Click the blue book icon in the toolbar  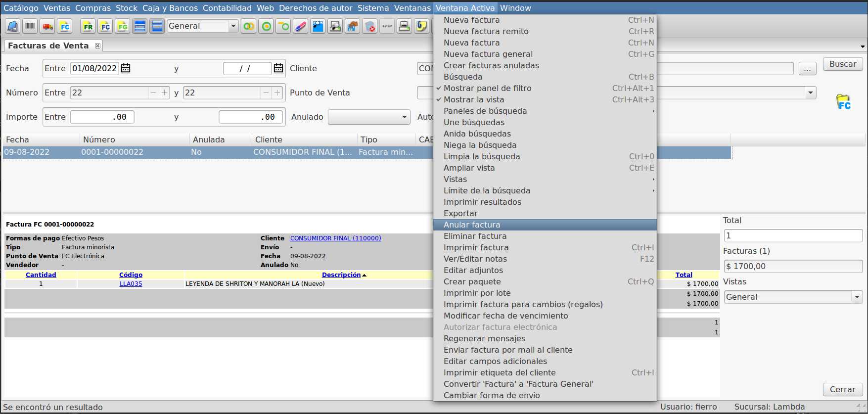13,26
